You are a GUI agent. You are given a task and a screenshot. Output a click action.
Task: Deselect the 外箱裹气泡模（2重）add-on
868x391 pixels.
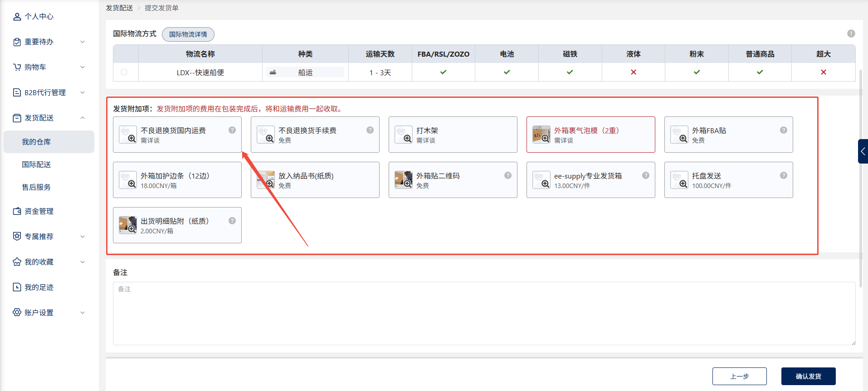(x=591, y=135)
